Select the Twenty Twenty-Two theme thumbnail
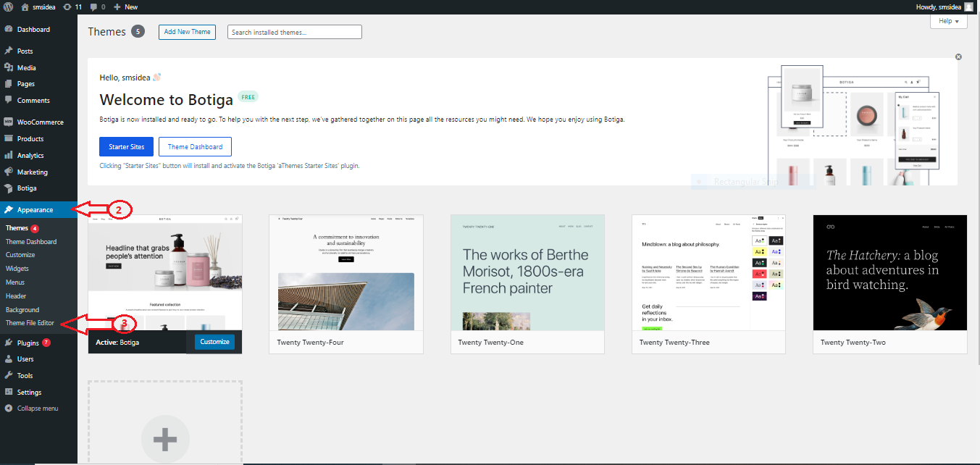The width and height of the screenshot is (980, 465). click(890, 272)
